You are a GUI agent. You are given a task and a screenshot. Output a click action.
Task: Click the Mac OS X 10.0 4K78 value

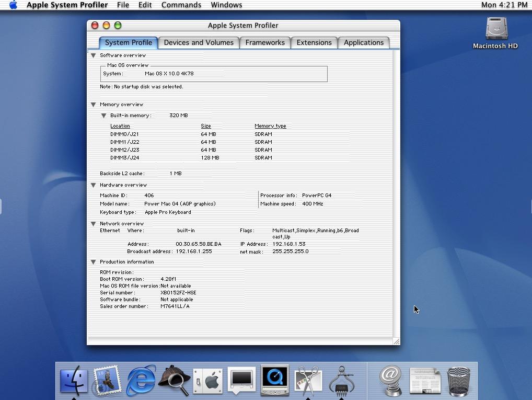[x=169, y=73]
